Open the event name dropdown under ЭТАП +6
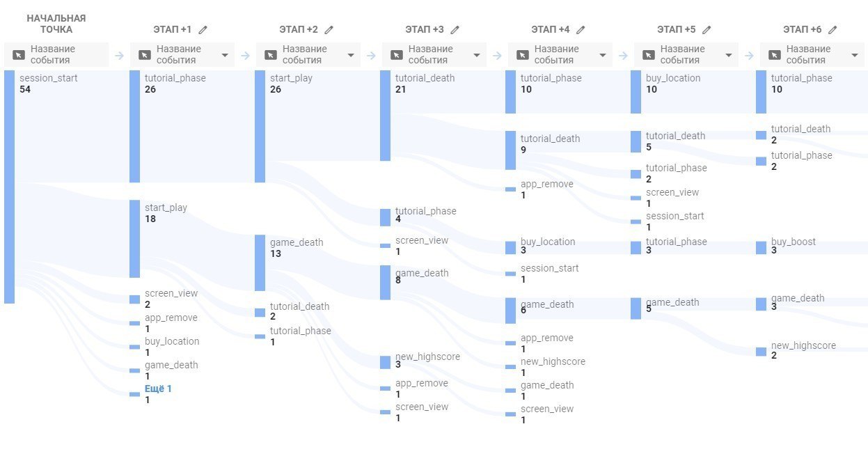The image size is (868, 454). tap(812, 55)
